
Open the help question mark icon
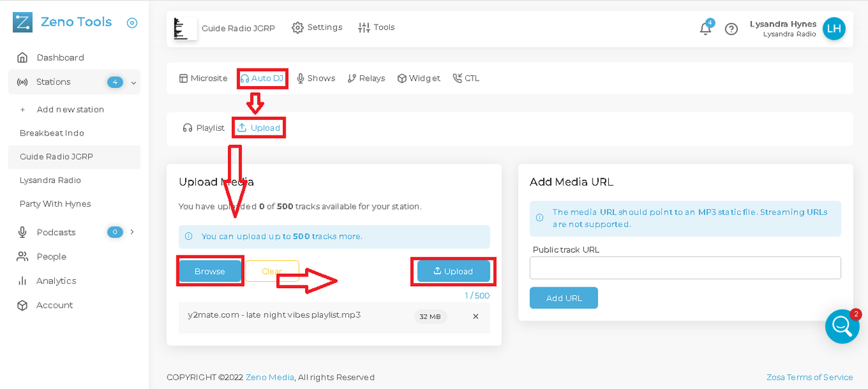tap(731, 29)
